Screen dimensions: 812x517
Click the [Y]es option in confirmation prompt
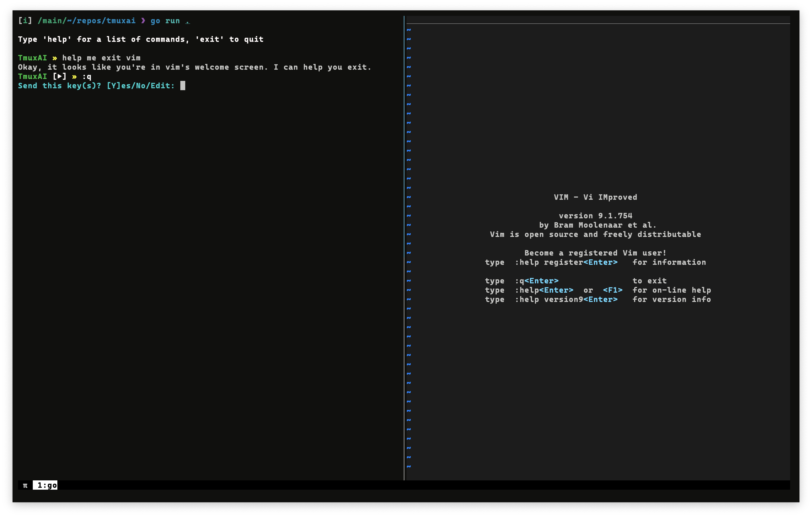(x=119, y=86)
